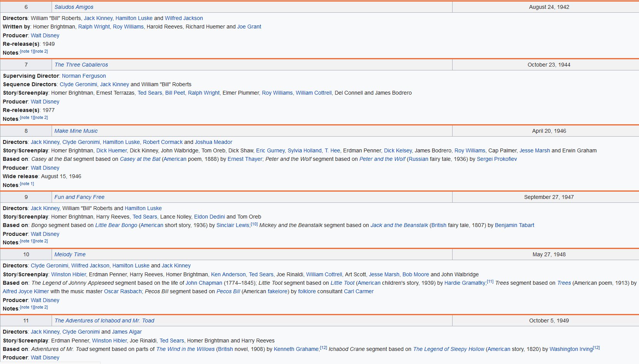The width and height of the screenshot is (639, 364).
Task: Open the Saludos Amigos film link
Action: pyautogui.click(x=74, y=7)
